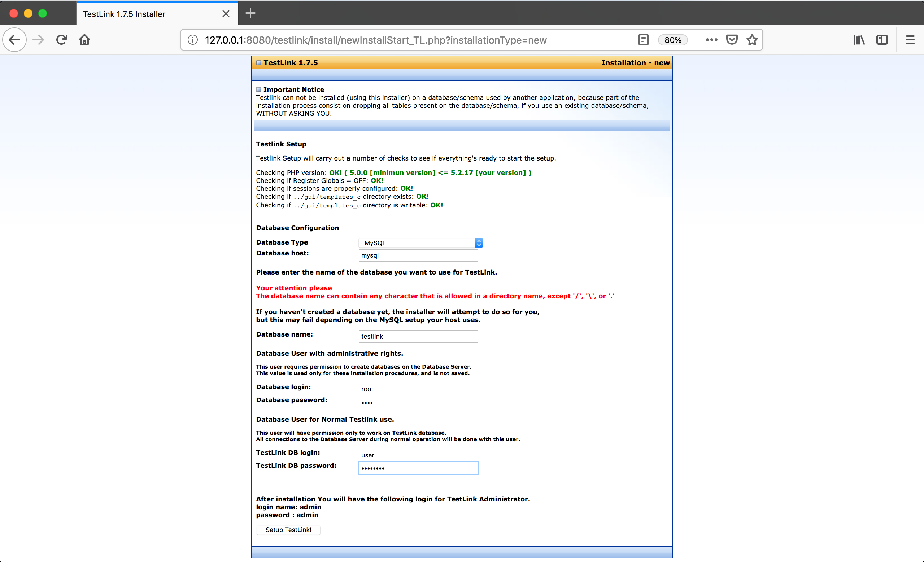Viewport: 924px width, 562px height.
Task: Open the Library icon in toolbar
Action: pos(859,40)
